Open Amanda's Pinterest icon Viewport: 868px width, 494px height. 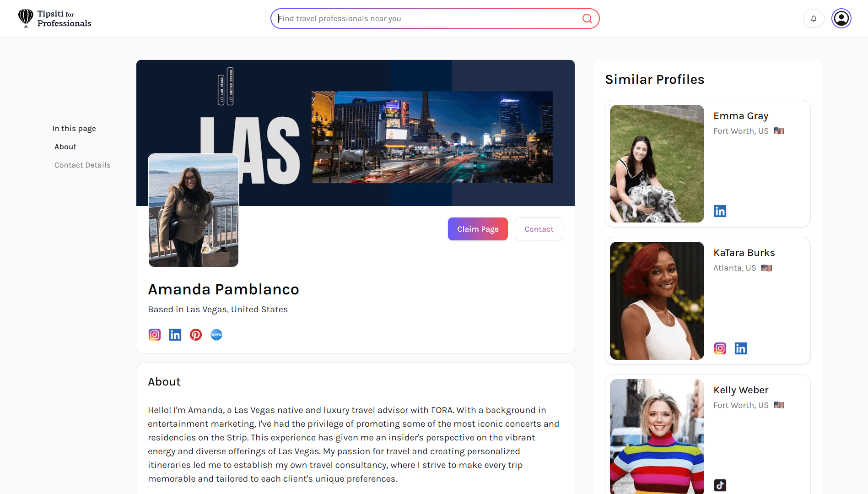click(196, 335)
